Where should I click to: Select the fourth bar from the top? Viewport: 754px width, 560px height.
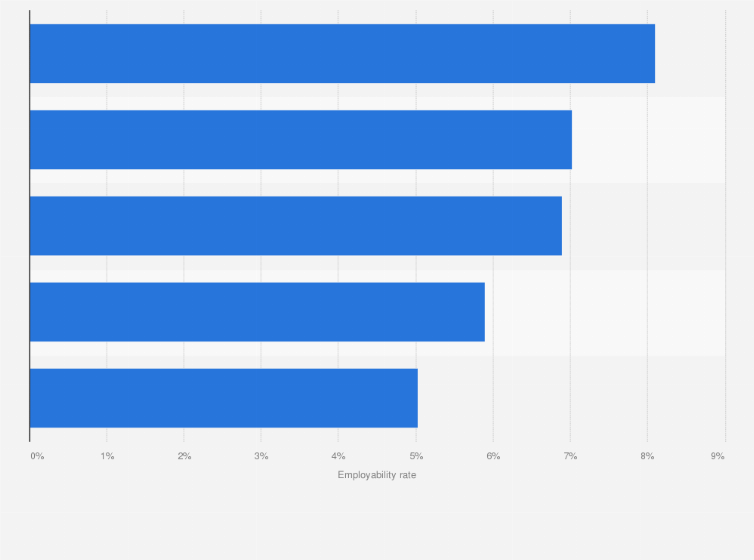(257, 312)
